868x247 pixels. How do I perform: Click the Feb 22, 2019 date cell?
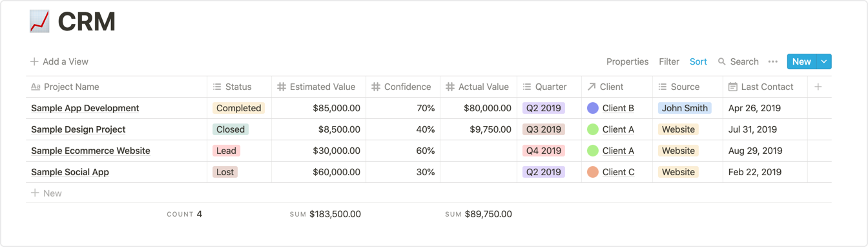[765, 172]
